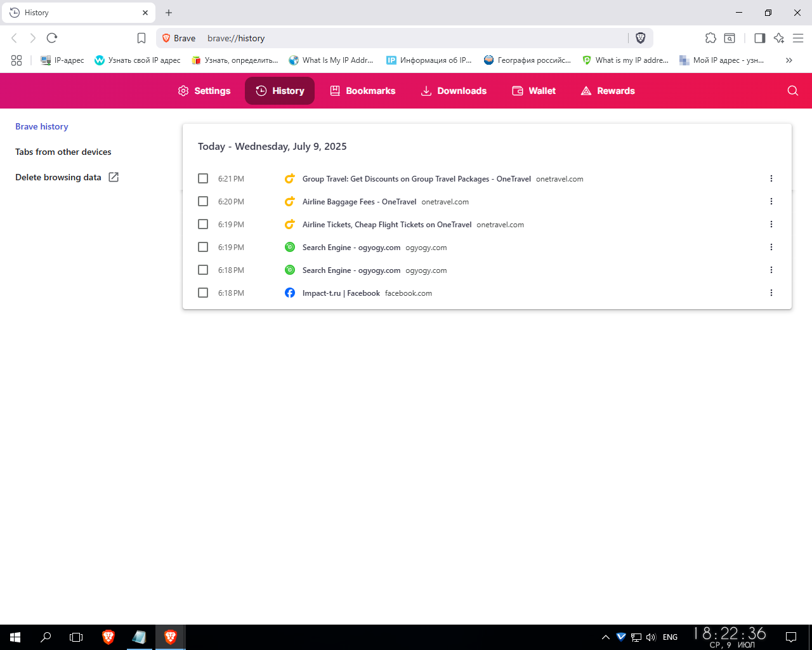This screenshot has height=650, width=812.
Task: Open the Мой IP адрес bookmark
Action: click(x=722, y=60)
